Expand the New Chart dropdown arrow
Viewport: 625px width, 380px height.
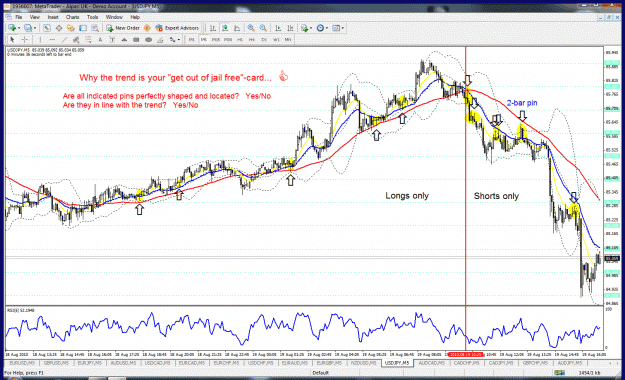coord(18,28)
